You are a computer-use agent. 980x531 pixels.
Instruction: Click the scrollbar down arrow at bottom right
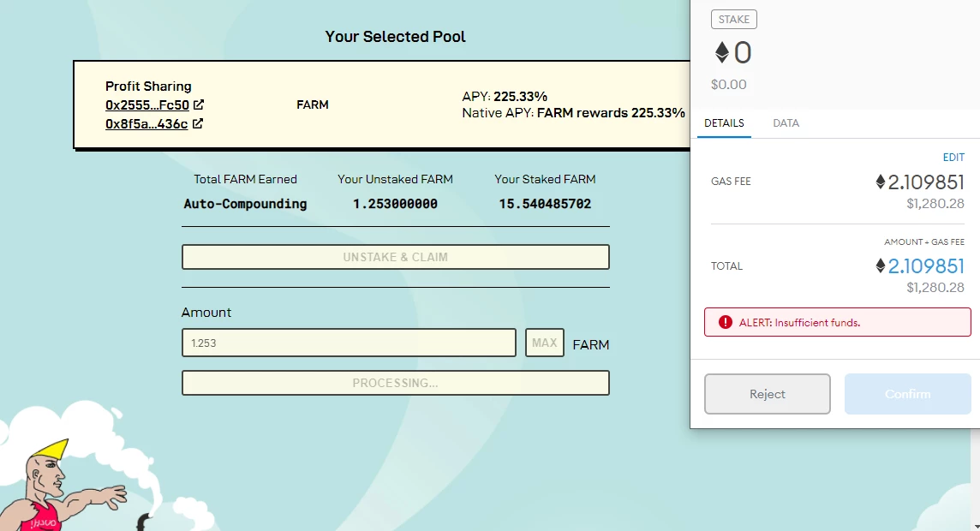pyautogui.click(x=977, y=528)
